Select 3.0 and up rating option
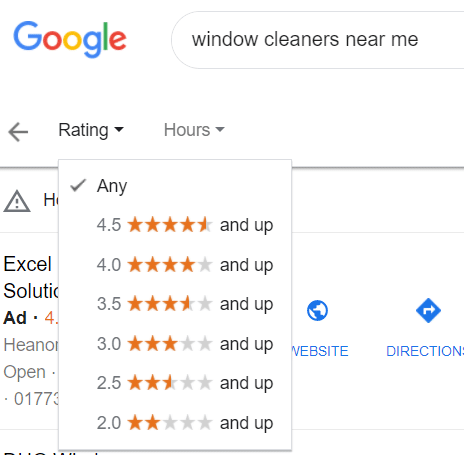Screen dimensions: 464x455 175,344
